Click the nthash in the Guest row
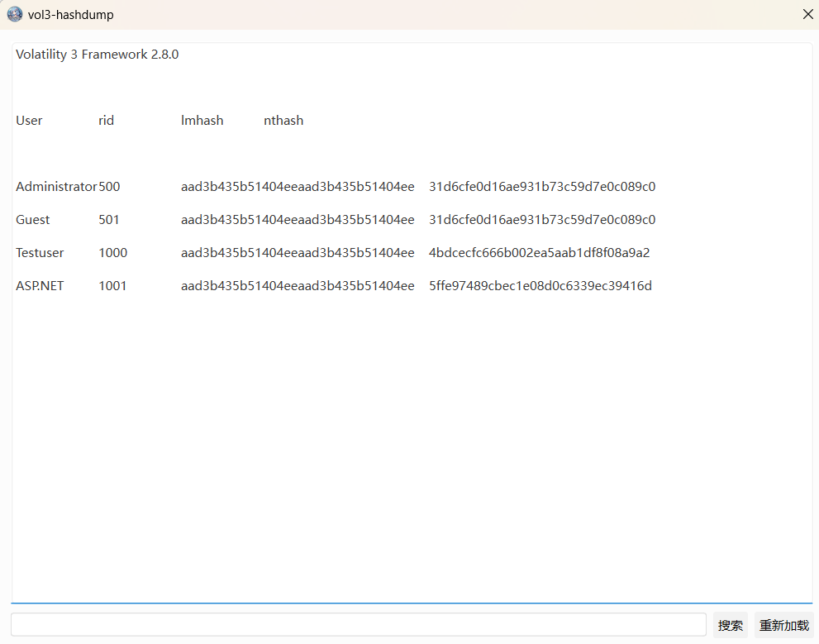 542,219
